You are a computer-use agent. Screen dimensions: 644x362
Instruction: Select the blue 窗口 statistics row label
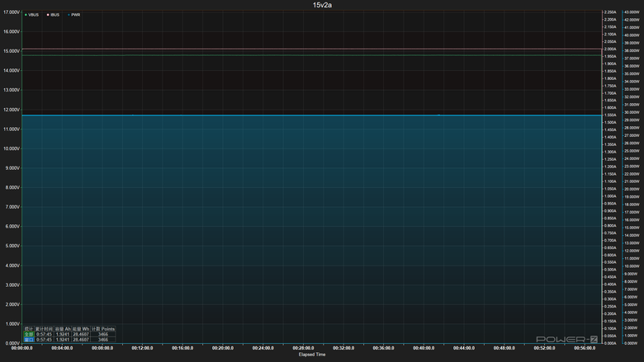[x=29, y=340]
